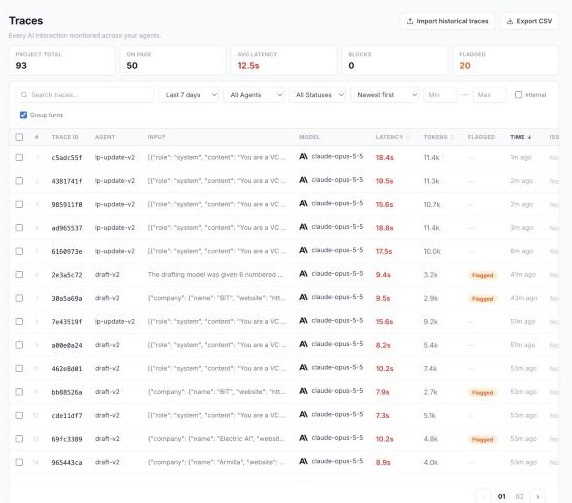Click the upload icon on Import button

point(410,21)
